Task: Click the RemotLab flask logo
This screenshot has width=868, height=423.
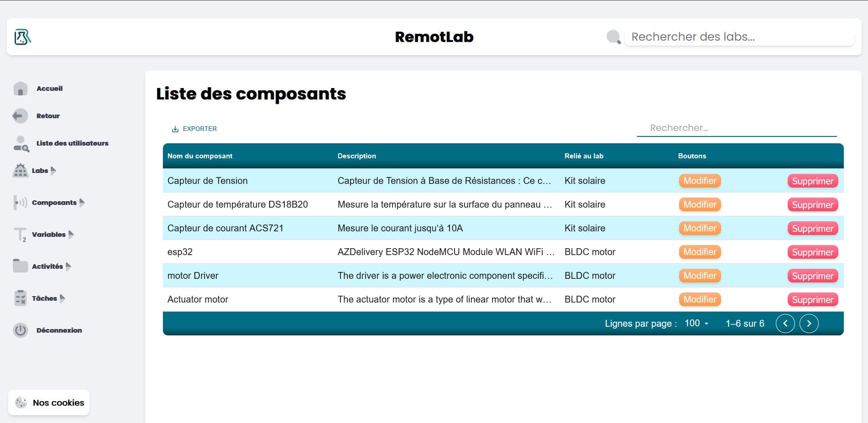Action: 23,36
